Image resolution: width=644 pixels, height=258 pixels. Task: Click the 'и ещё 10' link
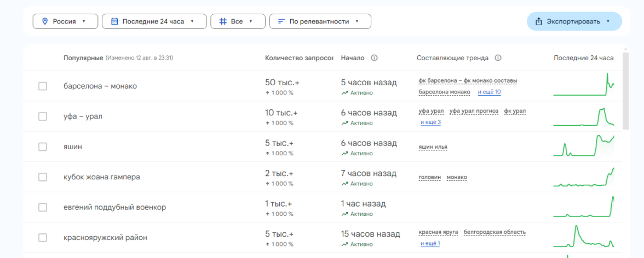point(489,92)
